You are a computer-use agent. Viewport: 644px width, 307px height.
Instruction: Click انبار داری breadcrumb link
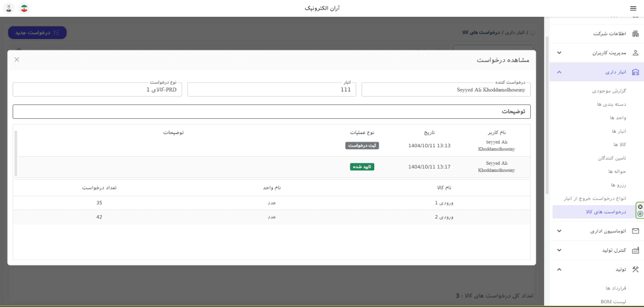[513, 32]
